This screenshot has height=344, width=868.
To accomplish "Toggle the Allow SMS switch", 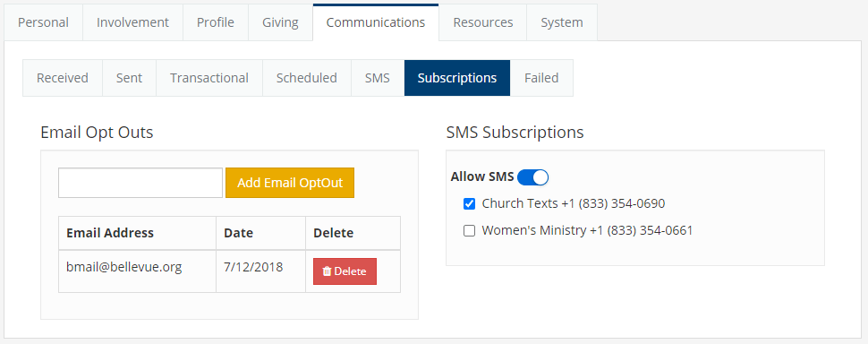I will pos(532,177).
